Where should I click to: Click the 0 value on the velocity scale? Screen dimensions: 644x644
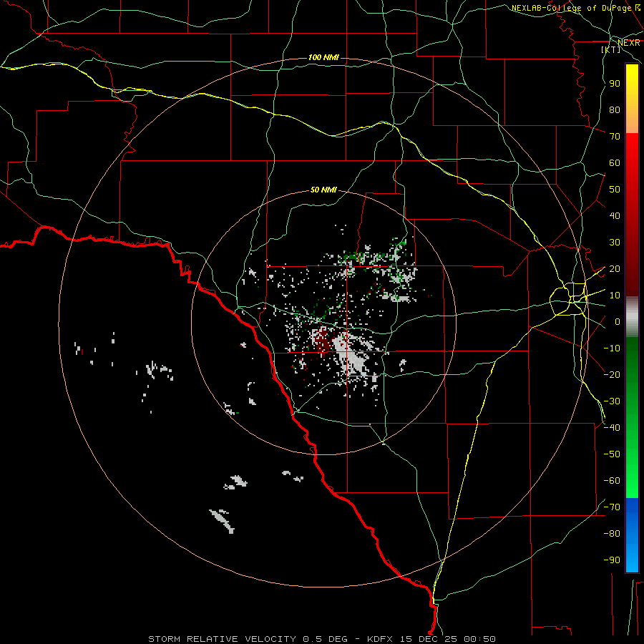(618, 322)
